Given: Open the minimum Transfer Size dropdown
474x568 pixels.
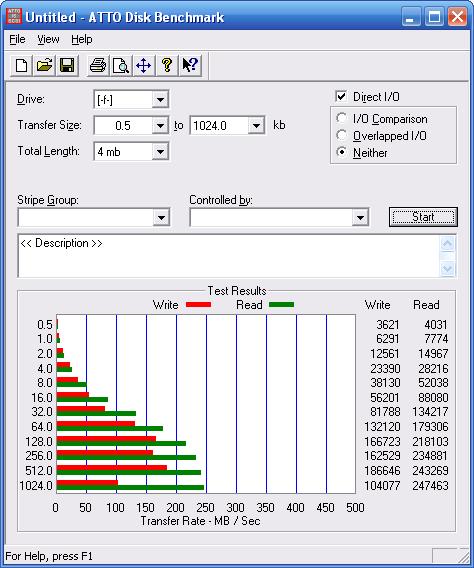Looking at the screenshot, I should [160, 126].
